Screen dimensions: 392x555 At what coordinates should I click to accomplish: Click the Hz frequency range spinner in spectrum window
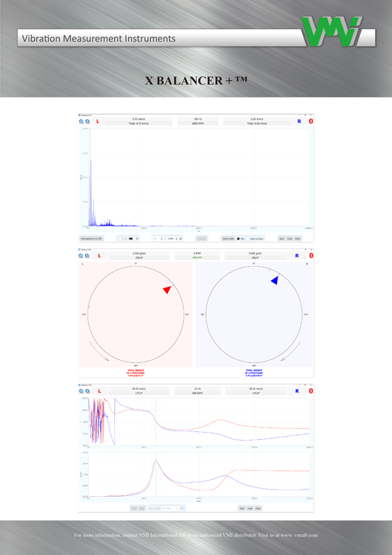click(172, 239)
